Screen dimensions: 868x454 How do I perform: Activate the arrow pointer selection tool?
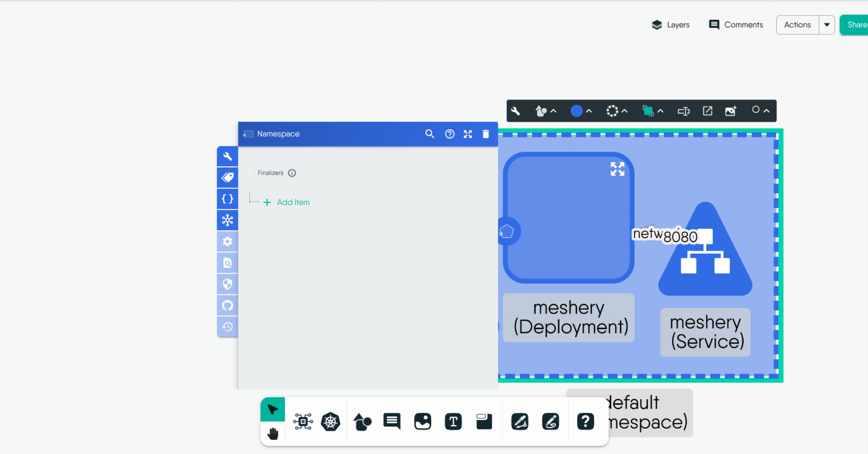click(273, 410)
